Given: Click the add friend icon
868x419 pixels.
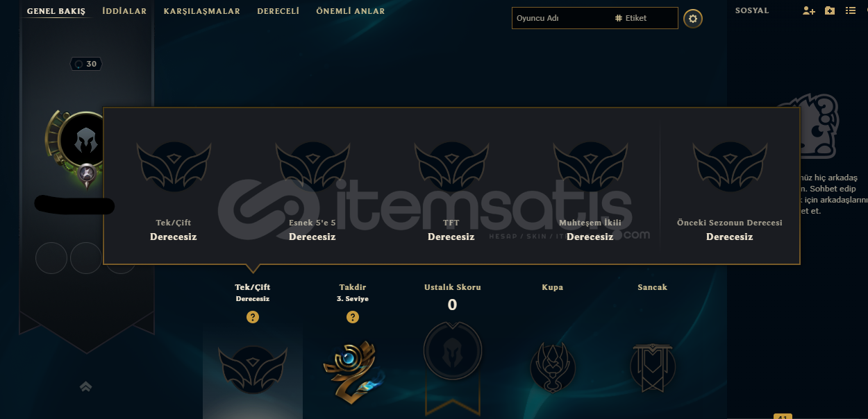Looking at the screenshot, I should click(808, 10).
